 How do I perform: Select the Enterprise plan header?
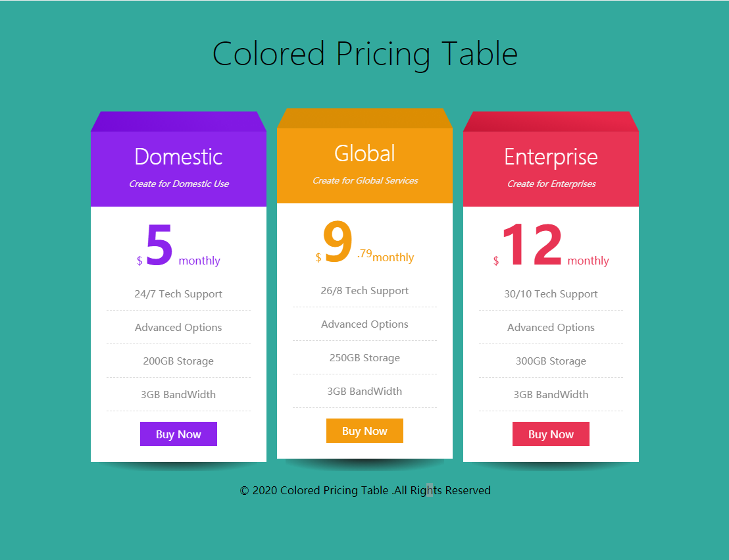(551, 157)
